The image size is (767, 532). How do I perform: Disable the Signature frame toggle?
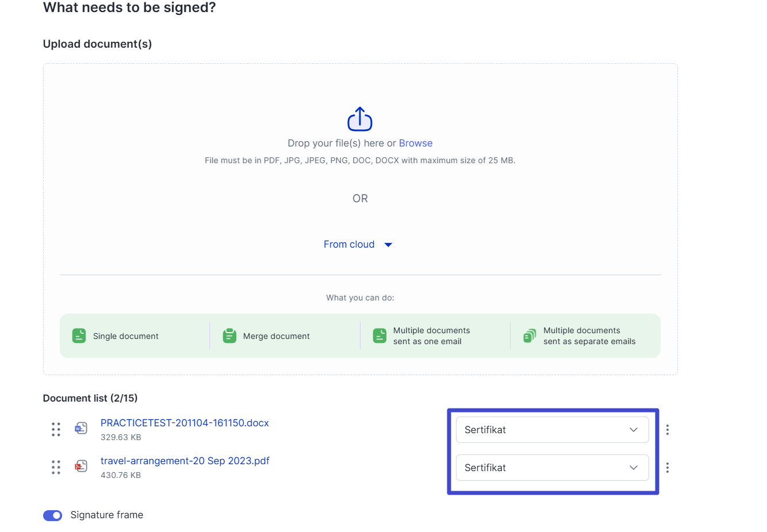click(x=53, y=515)
